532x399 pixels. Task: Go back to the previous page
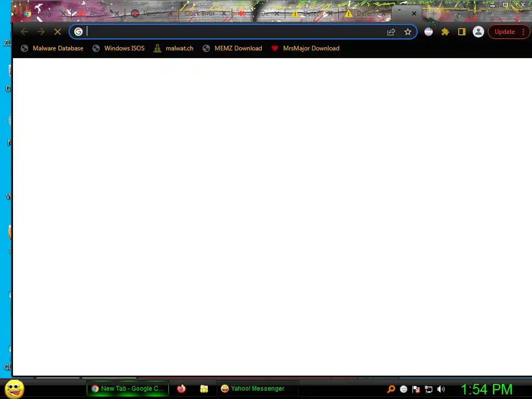click(x=24, y=32)
